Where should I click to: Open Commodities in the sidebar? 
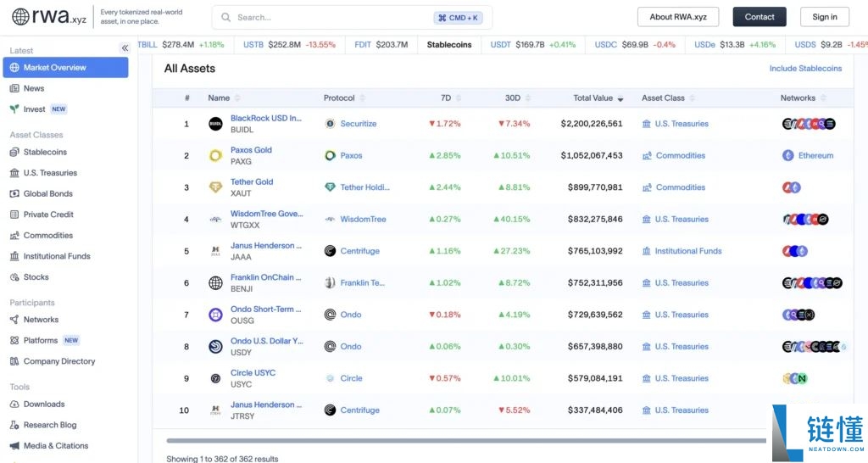(x=41, y=236)
